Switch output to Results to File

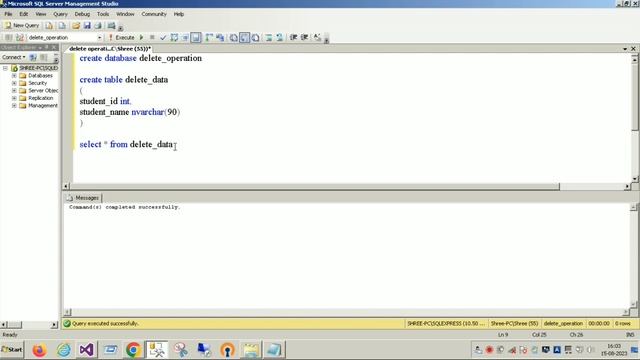coord(256,38)
